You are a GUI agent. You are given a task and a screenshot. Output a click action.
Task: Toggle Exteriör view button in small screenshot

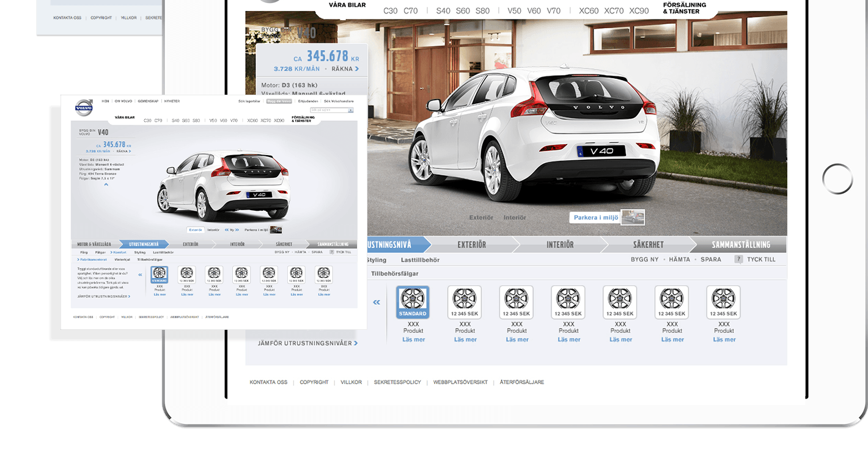click(x=196, y=230)
